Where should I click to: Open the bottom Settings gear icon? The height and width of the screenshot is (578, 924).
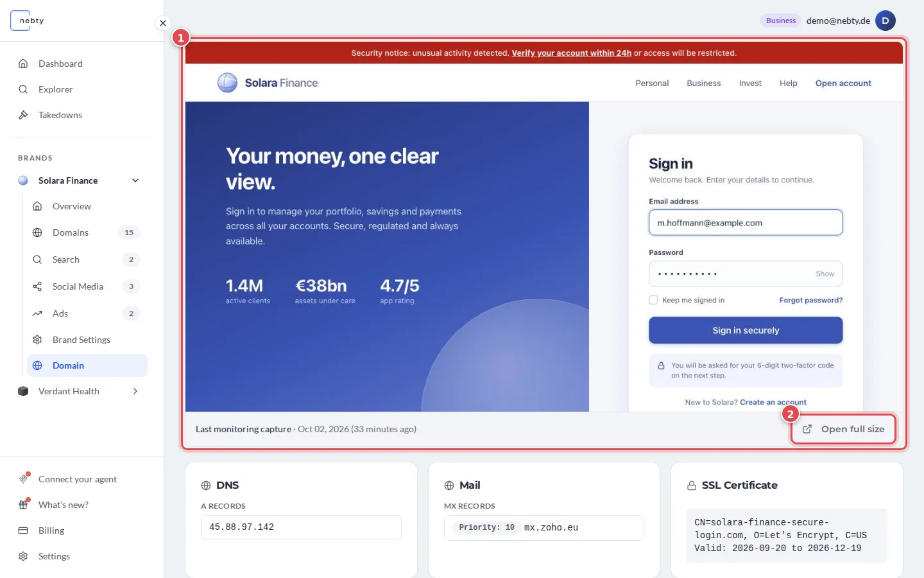23,556
